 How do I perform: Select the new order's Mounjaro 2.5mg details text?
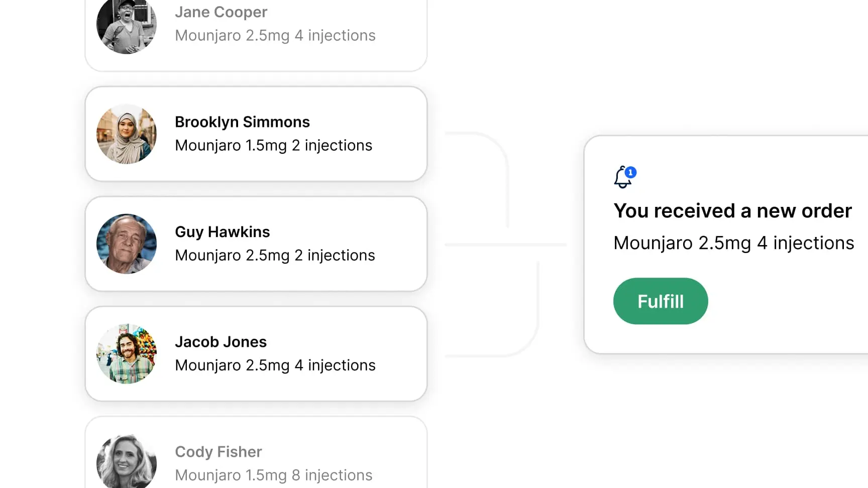pos(733,243)
